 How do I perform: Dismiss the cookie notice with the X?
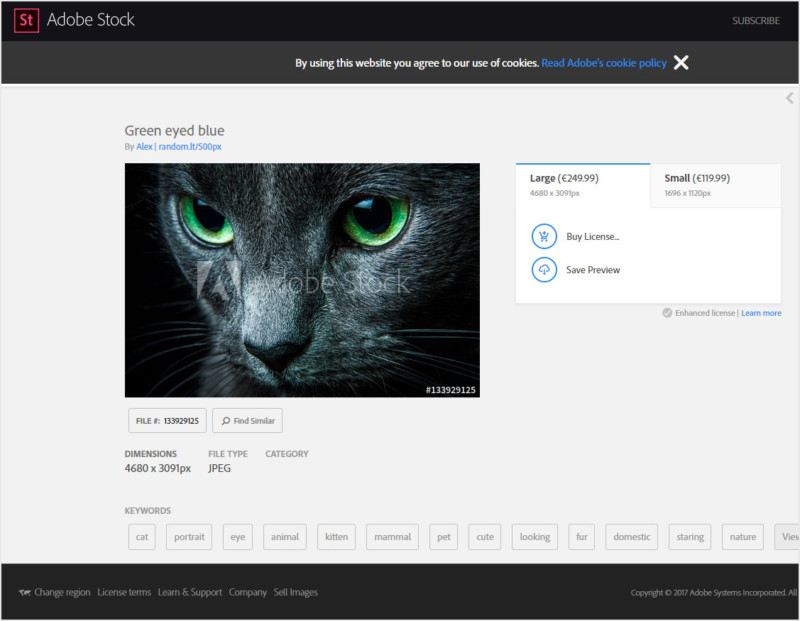(681, 63)
